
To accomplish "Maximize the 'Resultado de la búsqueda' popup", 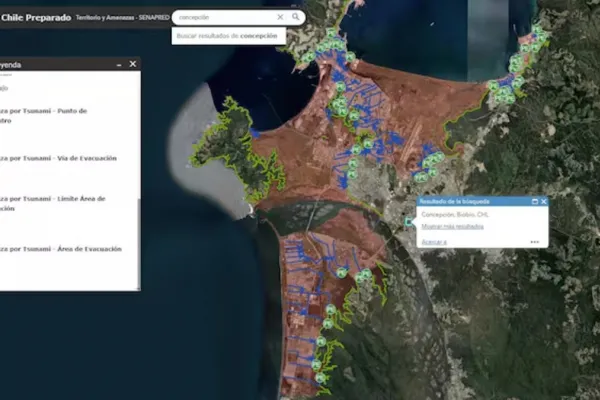I will [x=535, y=201].
